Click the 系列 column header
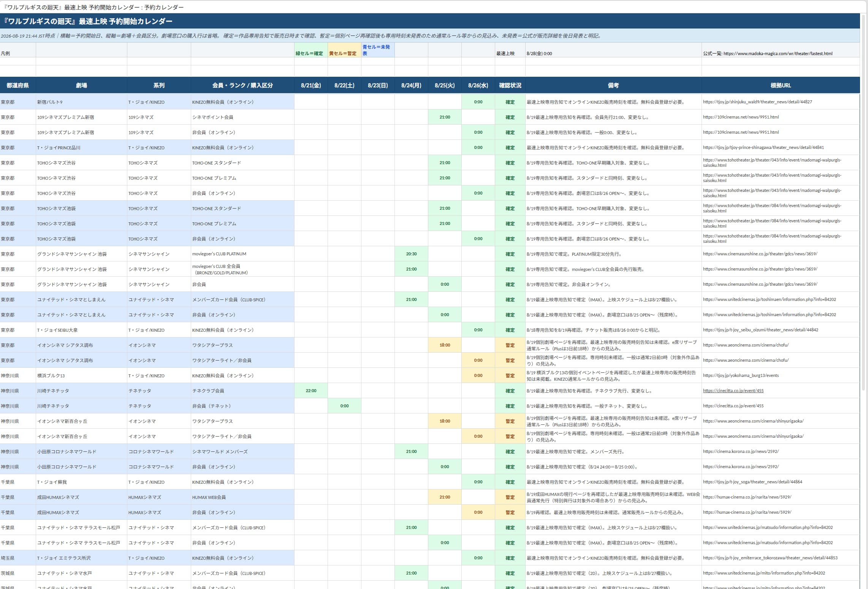The width and height of the screenshot is (868, 589). [159, 85]
